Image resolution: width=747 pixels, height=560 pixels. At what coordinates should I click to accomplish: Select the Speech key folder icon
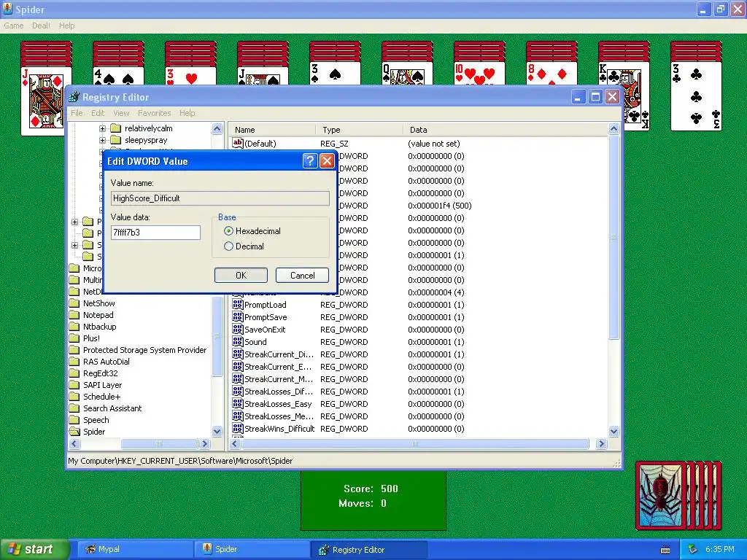coord(74,420)
